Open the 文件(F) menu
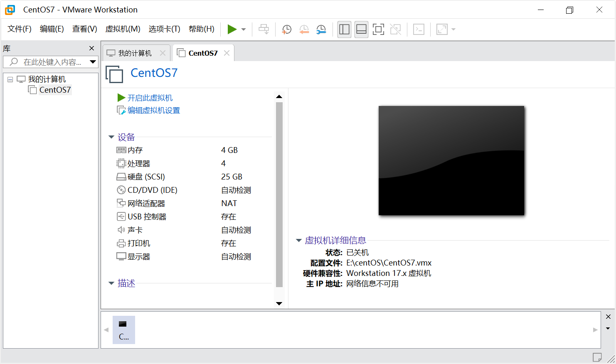Viewport: 616px width, 364px height. click(20, 29)
